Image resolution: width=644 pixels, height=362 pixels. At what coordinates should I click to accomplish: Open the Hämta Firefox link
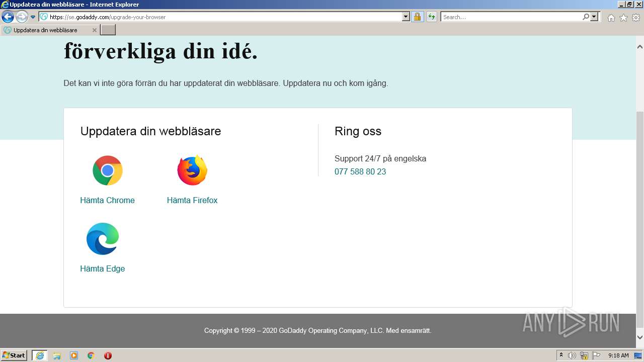click(192, 200)
